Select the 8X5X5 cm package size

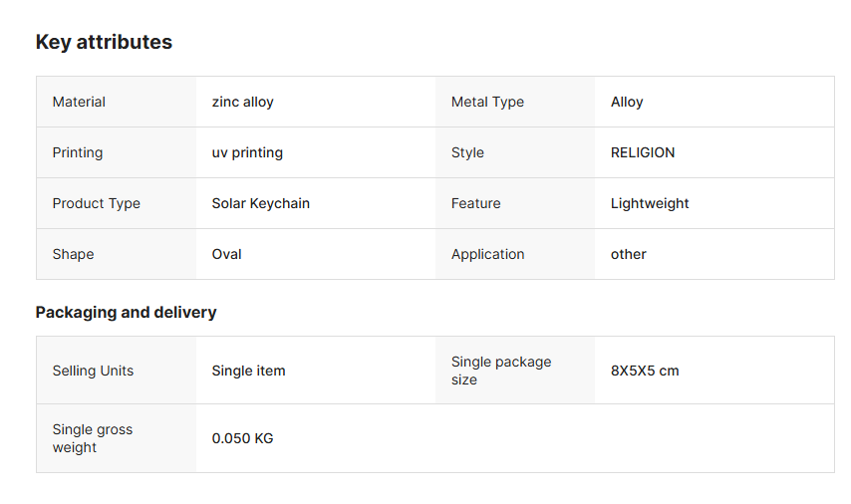[645, 371]
